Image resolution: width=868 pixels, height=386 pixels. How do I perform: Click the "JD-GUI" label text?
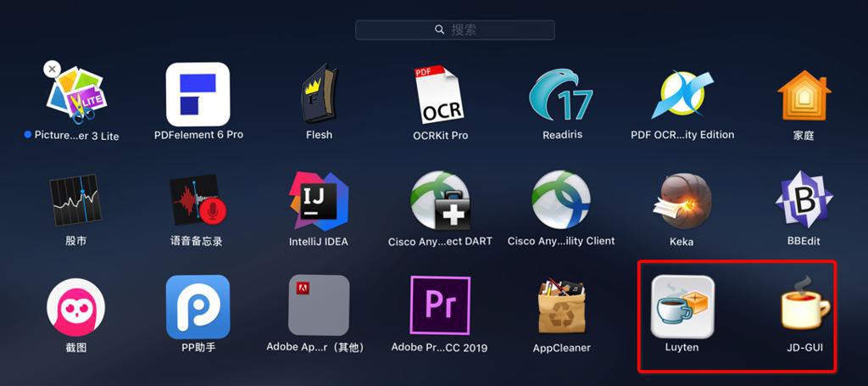click(805, 348)
